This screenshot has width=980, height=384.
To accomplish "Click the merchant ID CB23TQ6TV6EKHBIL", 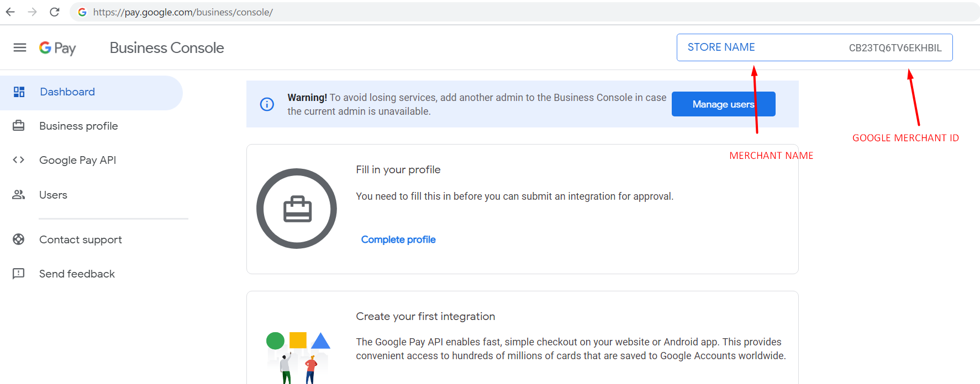I will (x=895, y=48).
